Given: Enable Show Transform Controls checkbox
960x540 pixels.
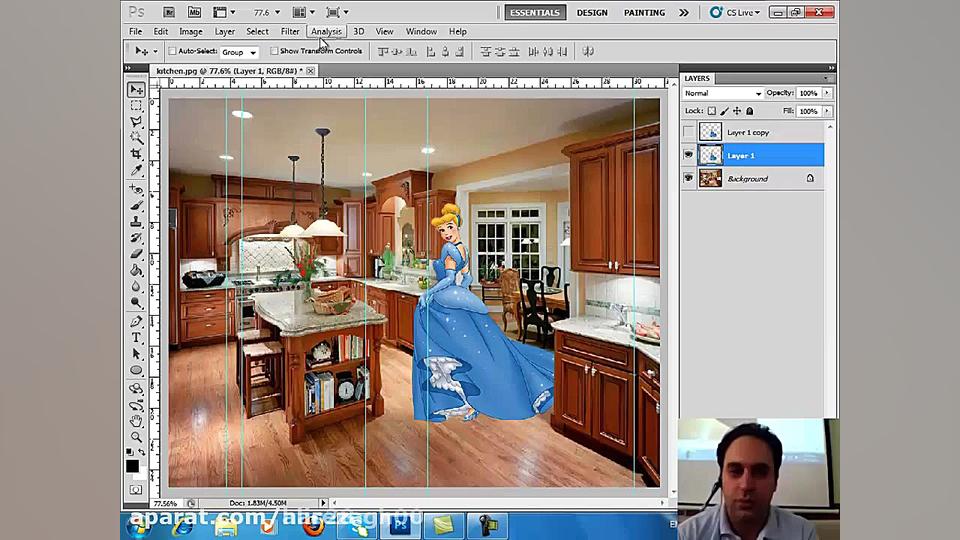Looking at the screenshot, I should pyautogui.click(x=274, y=51).
